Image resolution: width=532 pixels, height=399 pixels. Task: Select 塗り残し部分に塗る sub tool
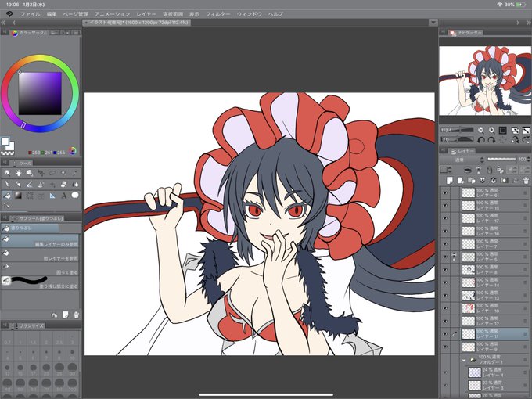40,282
